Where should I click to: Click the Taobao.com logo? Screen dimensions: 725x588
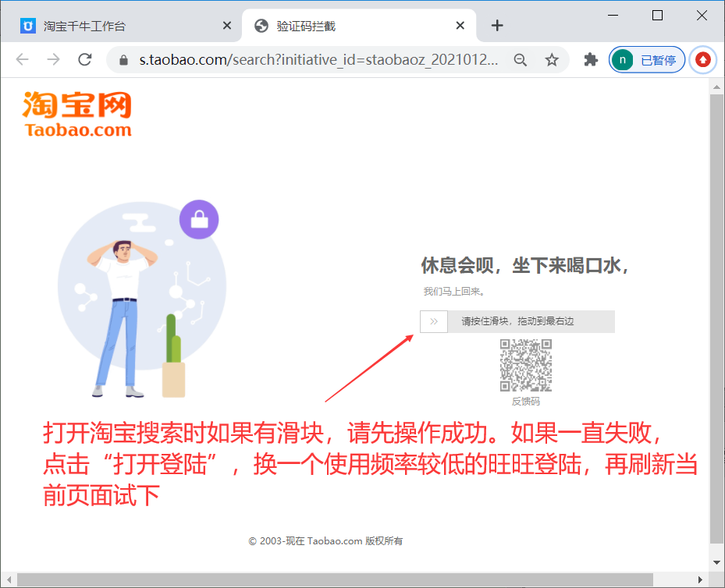point(77,114)
